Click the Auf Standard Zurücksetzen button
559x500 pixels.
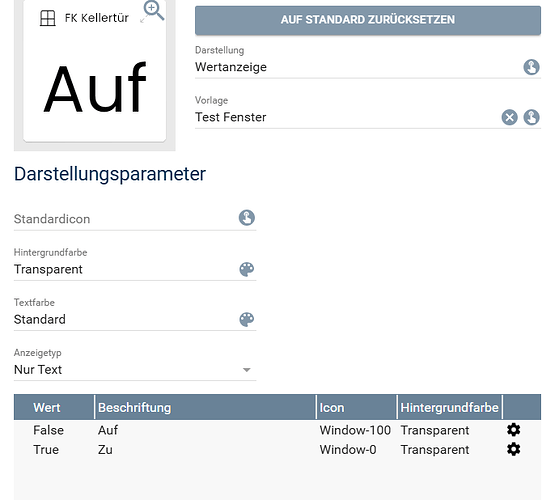coord(368,20)
